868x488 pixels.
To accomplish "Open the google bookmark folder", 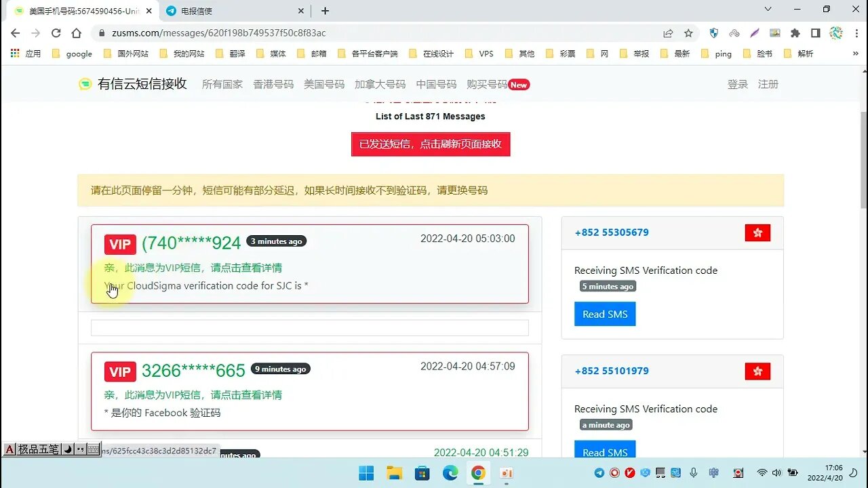I will [x=72, y=54].
